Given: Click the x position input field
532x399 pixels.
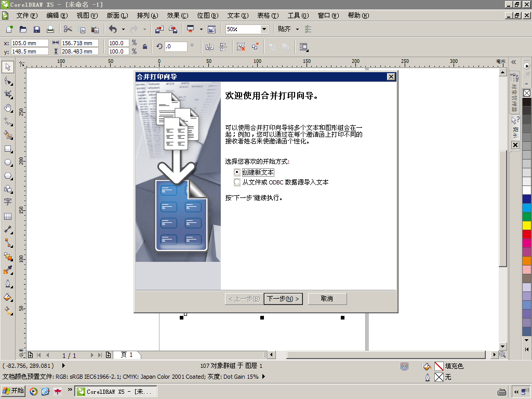Looking at the screenshot, I should [30, 43].
